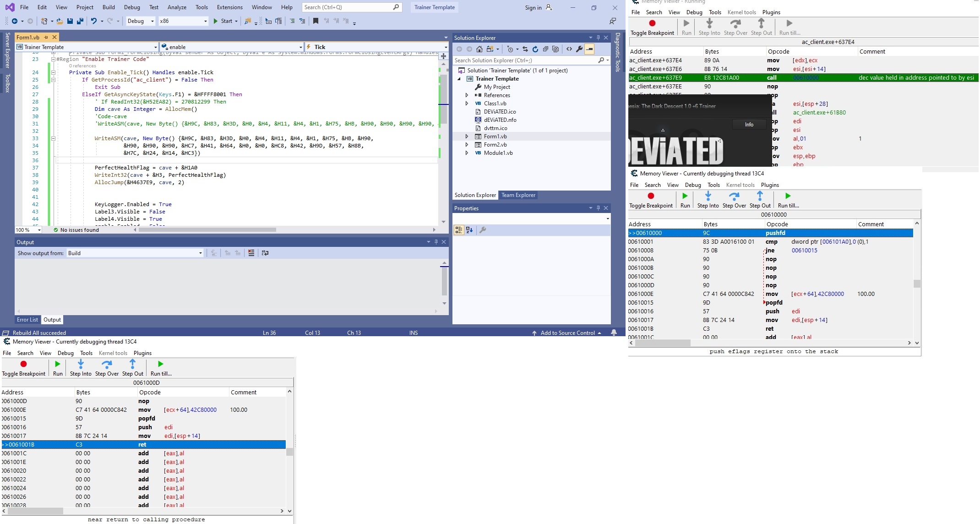980x524 pixels.
Task: Click the bookmark icon in toolbar
Action: [316, 21]
